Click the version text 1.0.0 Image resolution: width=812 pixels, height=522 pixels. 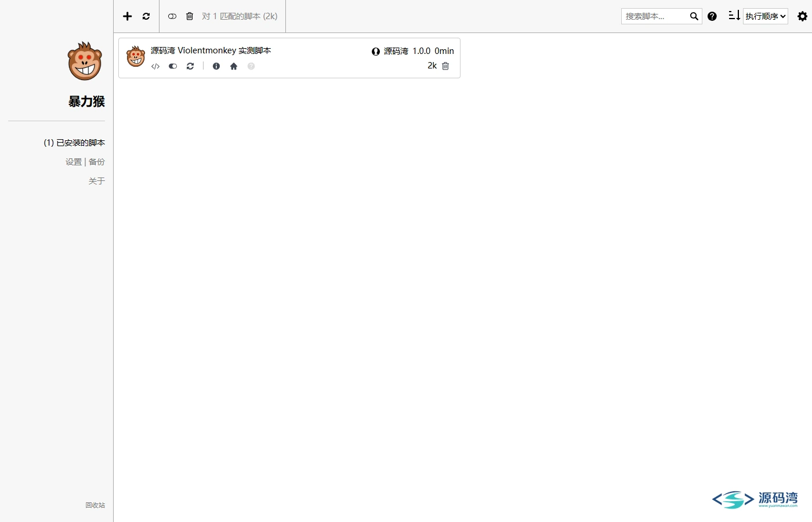tap(422, 51)
